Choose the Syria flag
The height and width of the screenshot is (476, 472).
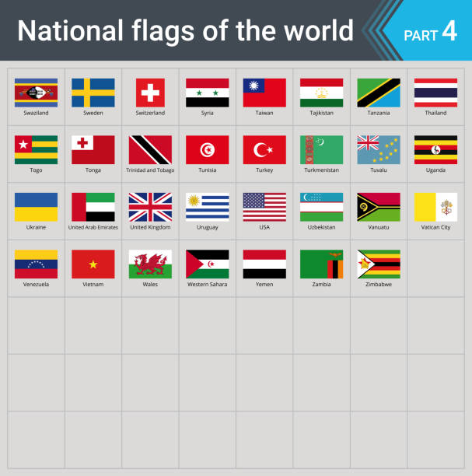(208, 93)
